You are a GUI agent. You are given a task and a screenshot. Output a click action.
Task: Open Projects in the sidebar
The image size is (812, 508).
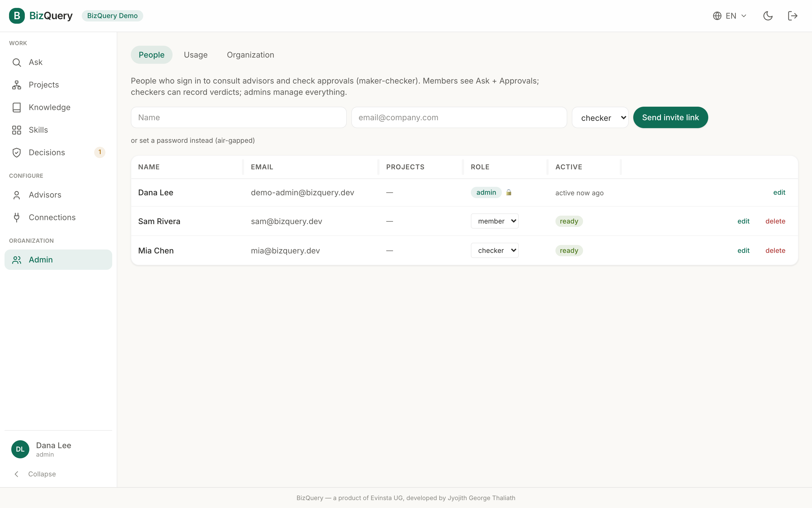(58, 85)
